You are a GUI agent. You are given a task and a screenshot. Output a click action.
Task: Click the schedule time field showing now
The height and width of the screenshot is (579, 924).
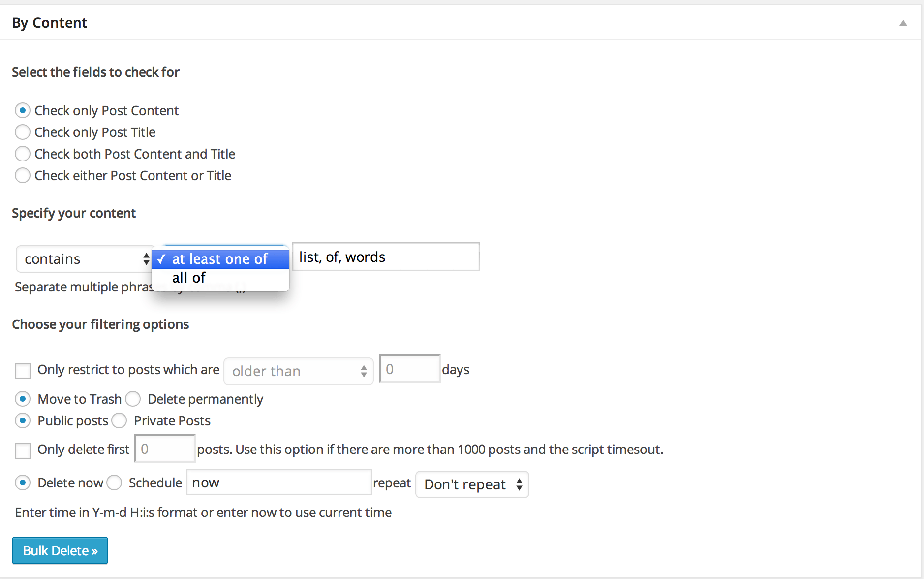[x=278, y=482]
